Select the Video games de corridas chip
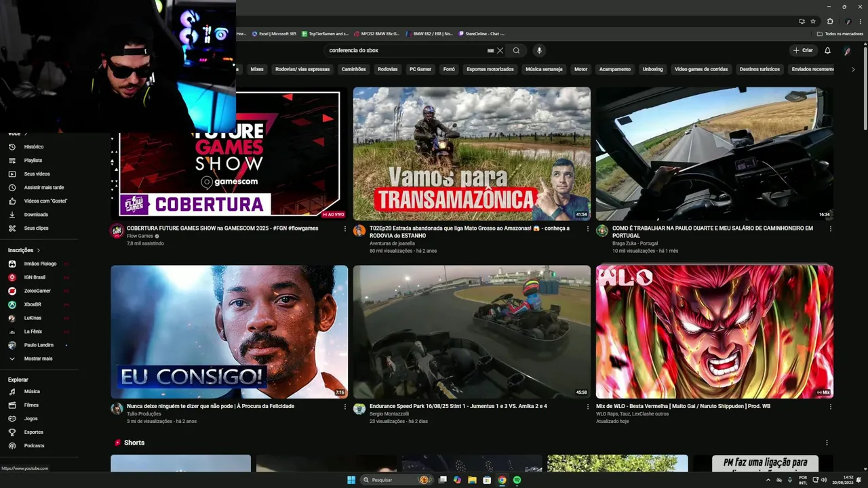 point(701,69)
